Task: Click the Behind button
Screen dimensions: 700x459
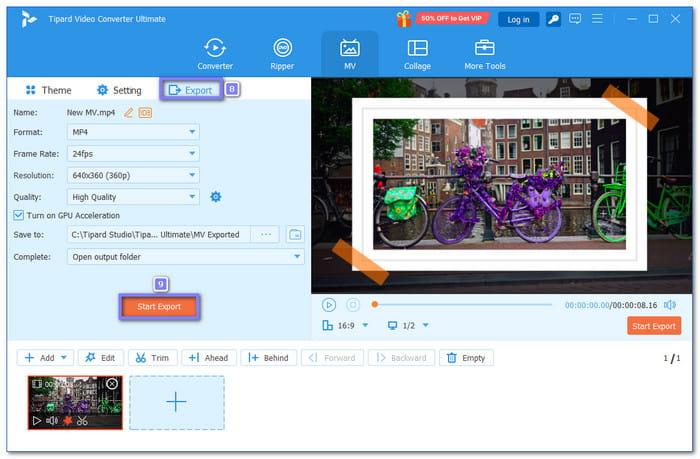Action: (269, 358)
